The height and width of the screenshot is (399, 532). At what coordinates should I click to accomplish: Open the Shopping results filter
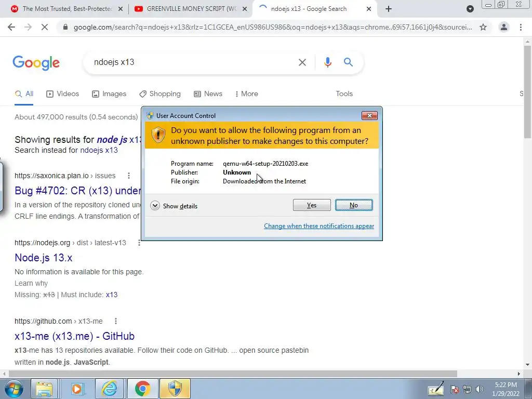pyautogui.click(x=160, y=94)
